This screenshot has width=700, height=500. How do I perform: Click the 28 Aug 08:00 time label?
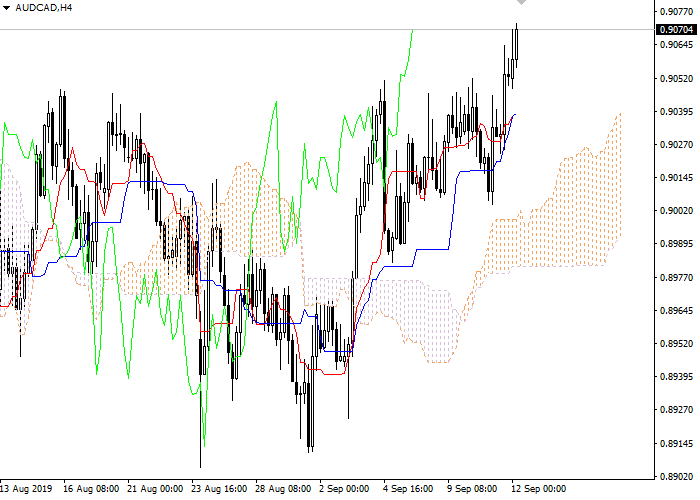pyautogui.click(x=283, y=489)
